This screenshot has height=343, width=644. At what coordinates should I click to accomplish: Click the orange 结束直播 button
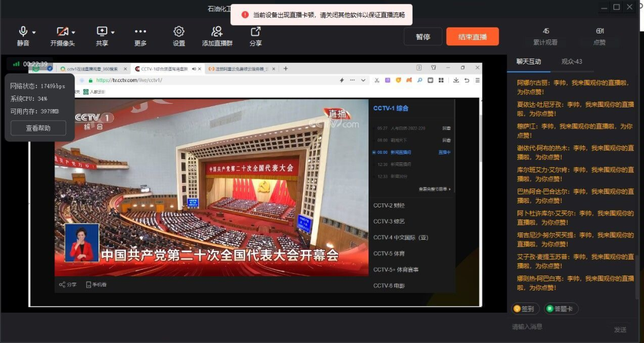[x=472, y=36]
